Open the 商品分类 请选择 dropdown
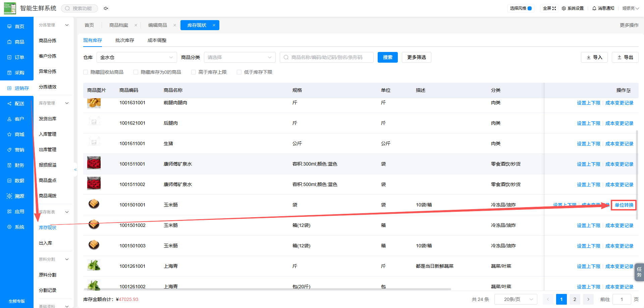 click(x=240, y=57)
